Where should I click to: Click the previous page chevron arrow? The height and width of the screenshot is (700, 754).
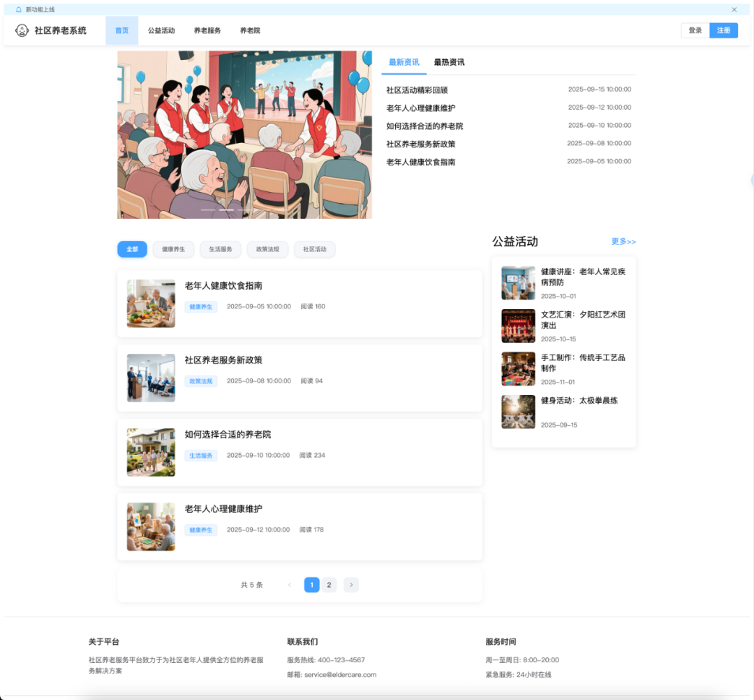point(289,585)
